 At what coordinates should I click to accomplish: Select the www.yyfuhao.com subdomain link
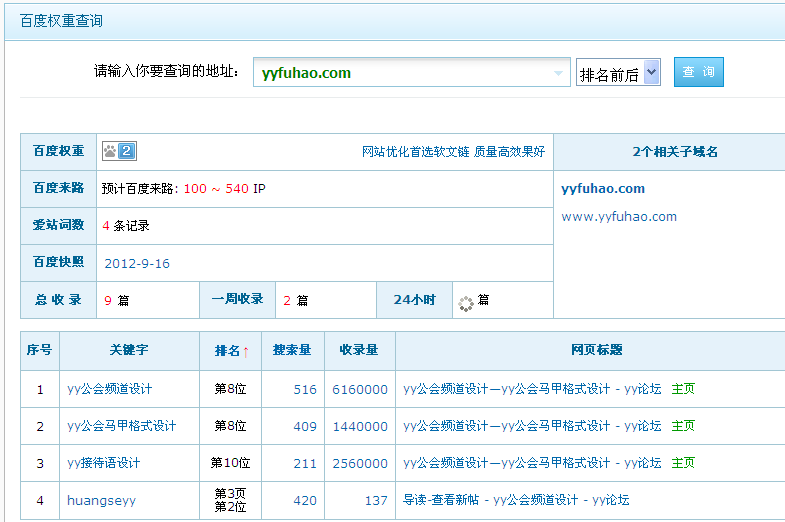619,217
